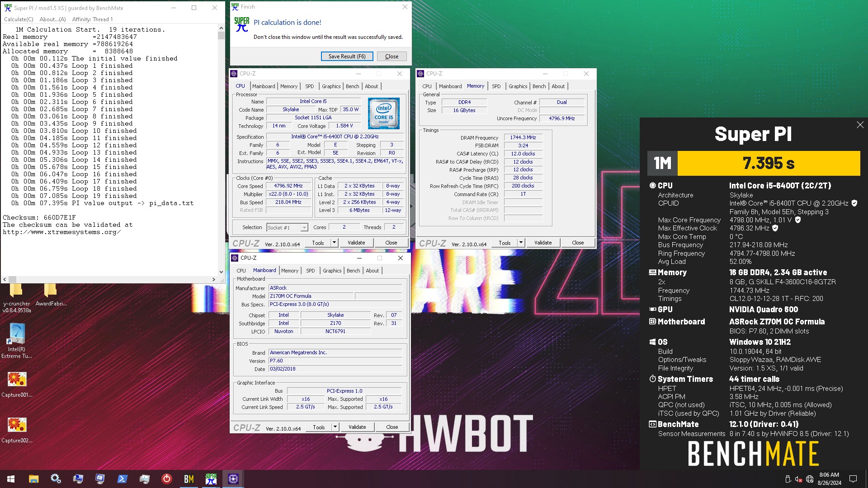
Task: Click Super PI horizontal scrollbar right arrow
Action: point(213,279)
